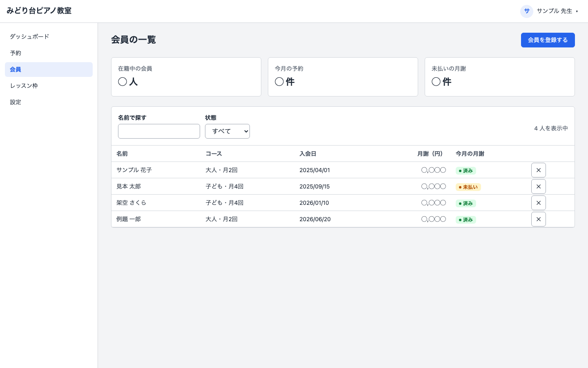Focus the 名前で探す search field

pos(159,131)
